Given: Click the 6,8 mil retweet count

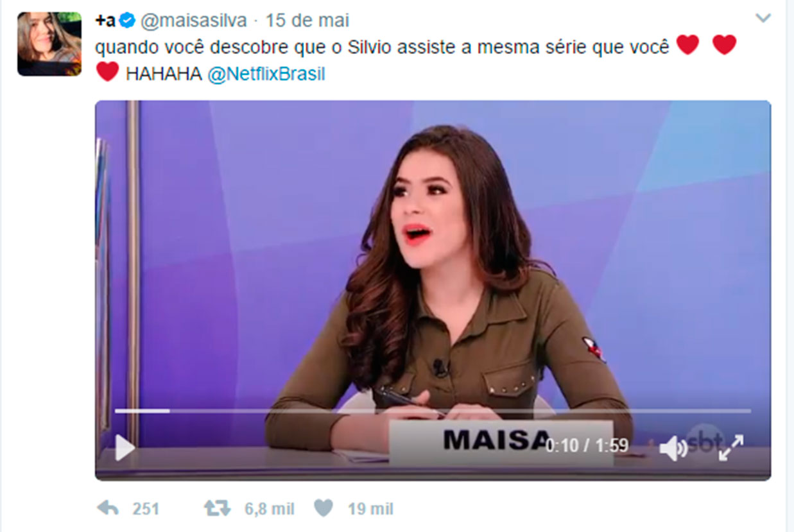Looking at the screenshot, I should point(270,510).
